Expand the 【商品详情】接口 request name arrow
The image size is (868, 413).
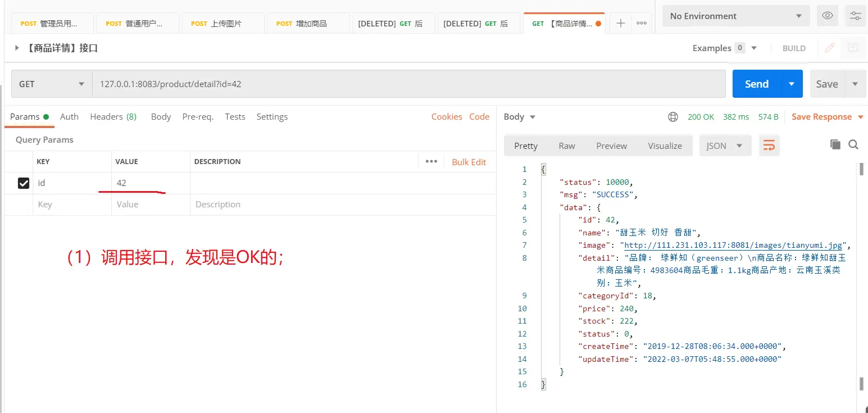click(17, 48)
